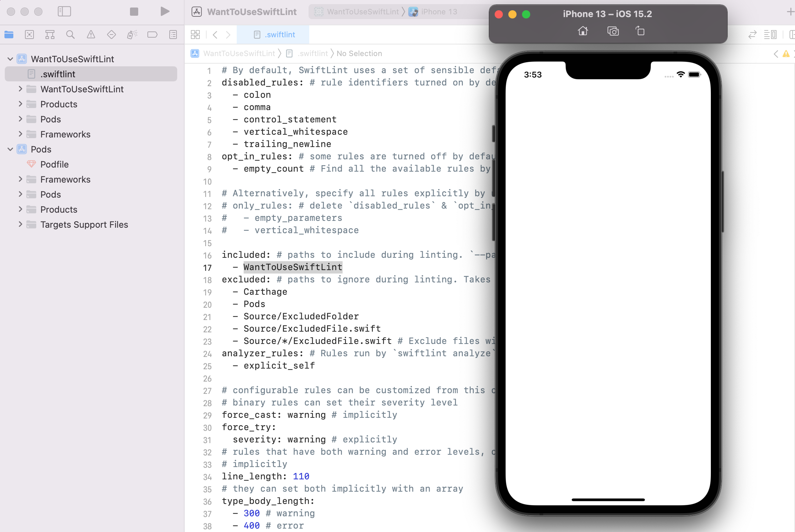Open the Podfile in the navigator
The height and width of the screenshot is (532, 795).
(54, 164)
